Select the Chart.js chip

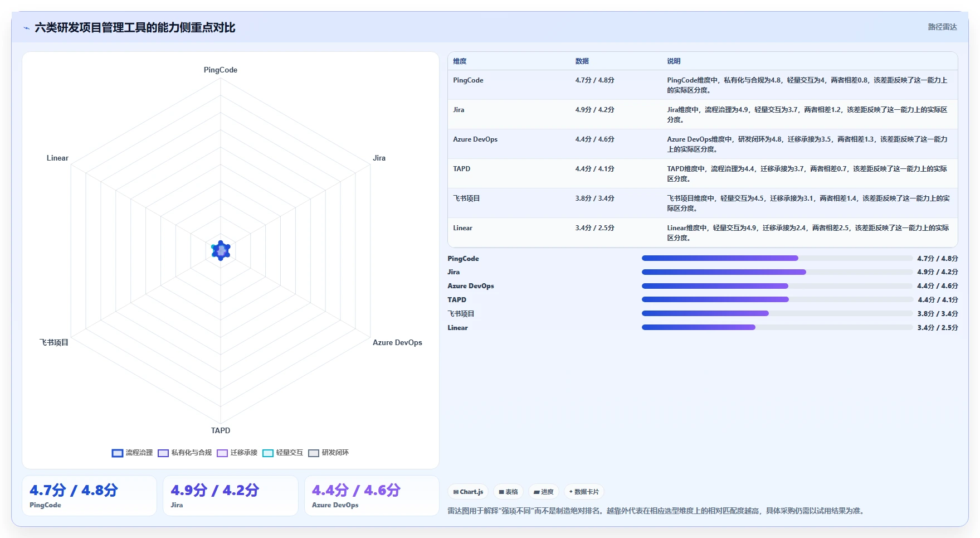pos(468,492)
